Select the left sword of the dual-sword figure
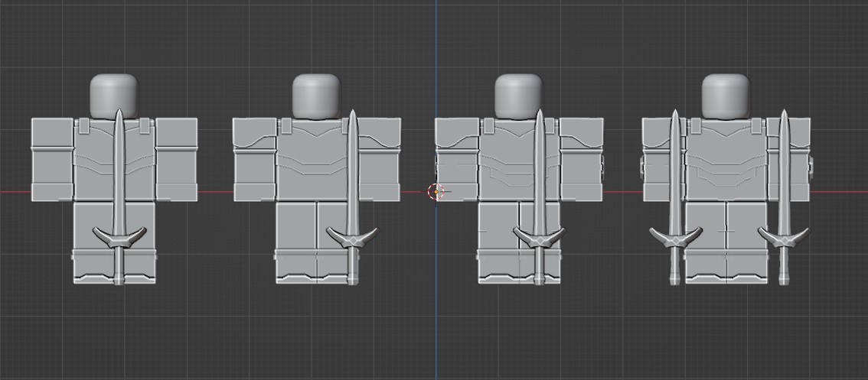This screenshot has width=868, height=380. coord(675,197)
